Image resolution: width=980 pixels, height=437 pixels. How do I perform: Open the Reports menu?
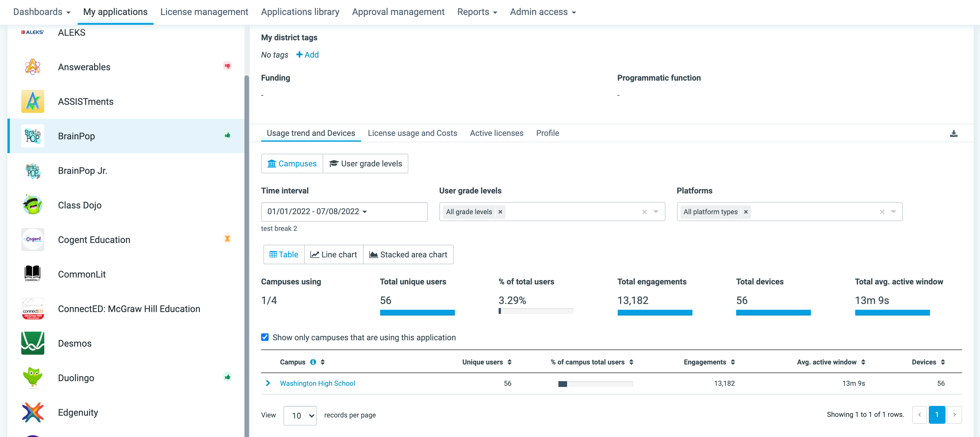coord(477,12)
